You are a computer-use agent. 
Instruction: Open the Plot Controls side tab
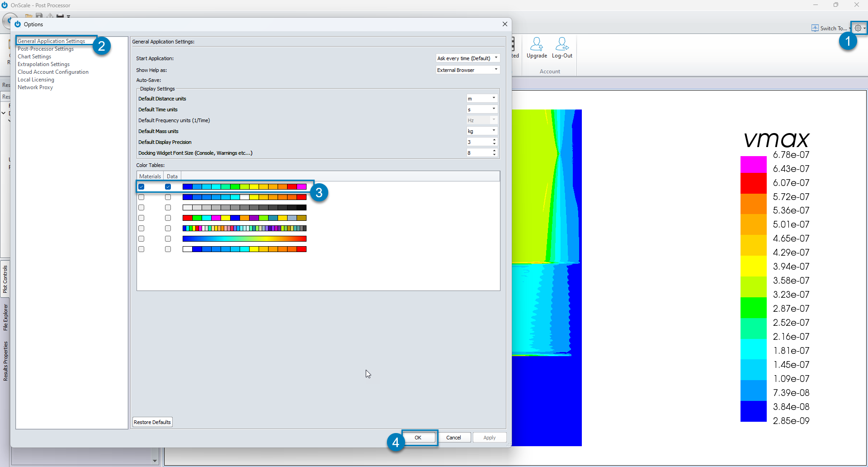5,279
